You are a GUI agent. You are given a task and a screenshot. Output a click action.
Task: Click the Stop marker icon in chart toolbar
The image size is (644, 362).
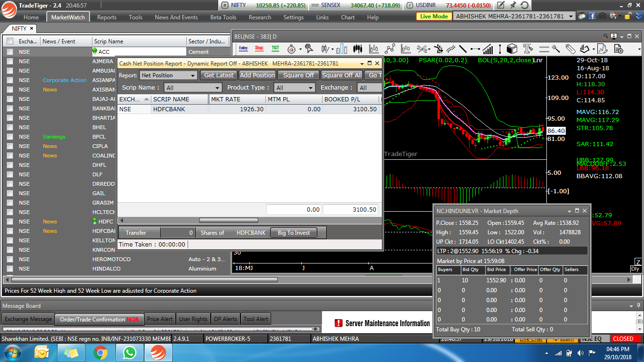[259, 49]
